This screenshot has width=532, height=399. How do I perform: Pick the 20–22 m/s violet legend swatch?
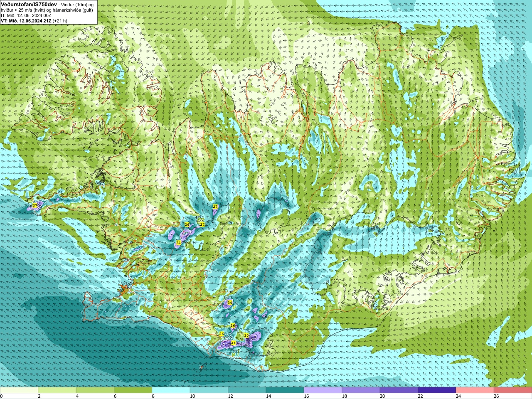click(x=399, y=390)
